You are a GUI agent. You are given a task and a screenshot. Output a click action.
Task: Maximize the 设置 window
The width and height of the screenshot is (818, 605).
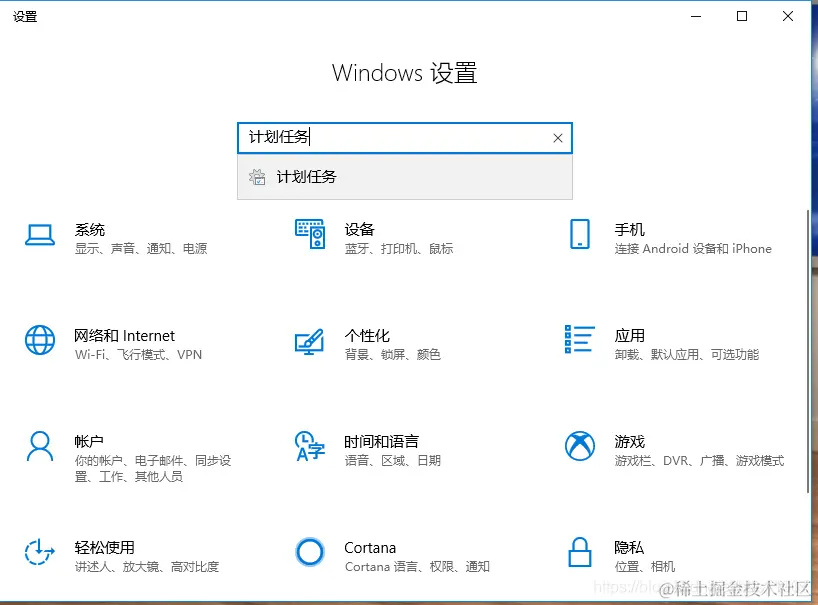[x=742, y=17]
